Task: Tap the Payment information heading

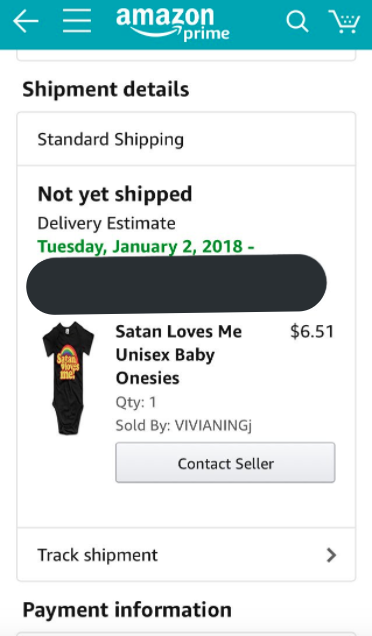Action: 127,610
